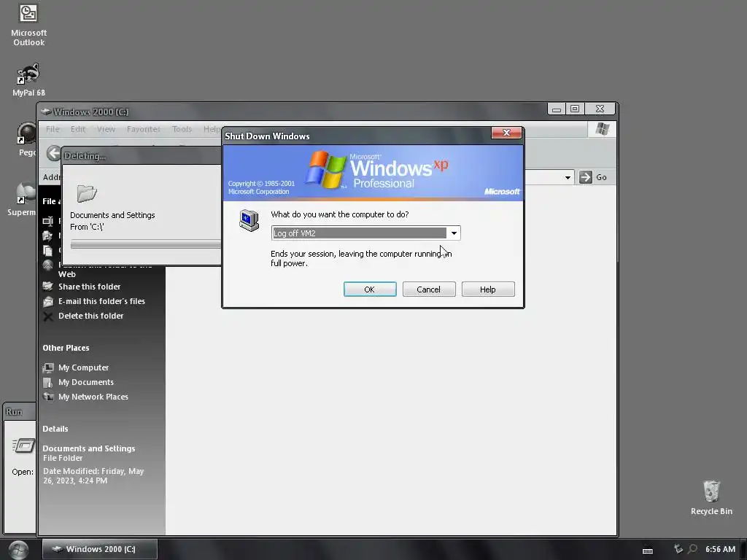Close the Shut Down Windows dialog
The width and height of the screenshot is (747, 560).
pyautogui.click(x=506, y=133)
